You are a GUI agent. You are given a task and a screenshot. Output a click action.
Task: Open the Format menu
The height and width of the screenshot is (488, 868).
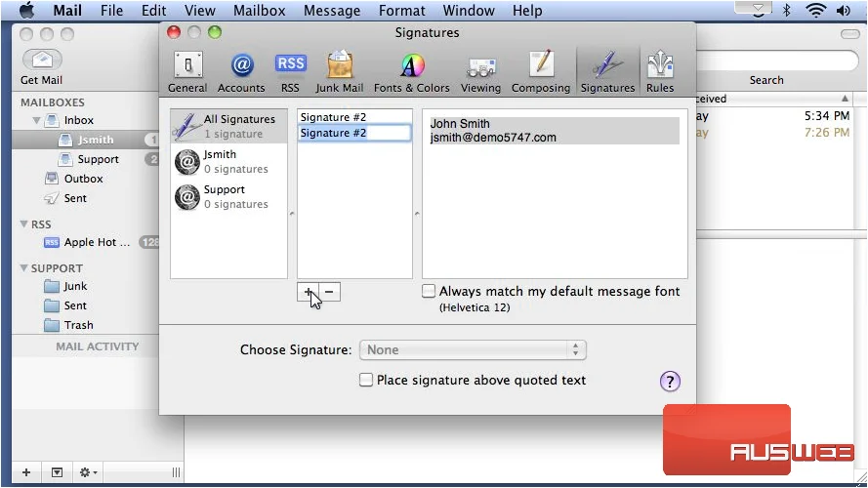point(402,11)
